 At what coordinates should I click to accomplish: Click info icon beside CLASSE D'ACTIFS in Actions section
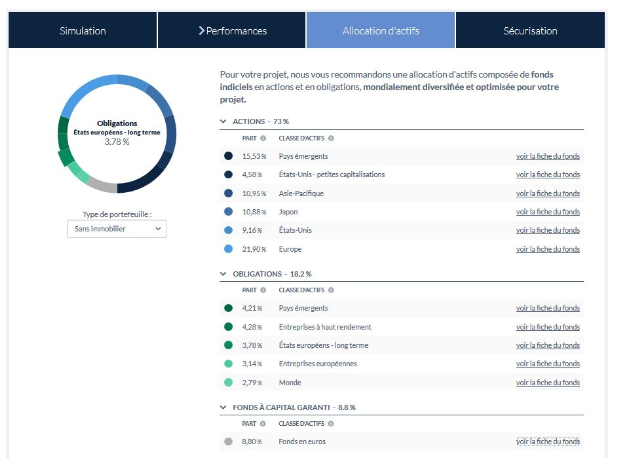(x=330, y=138)
